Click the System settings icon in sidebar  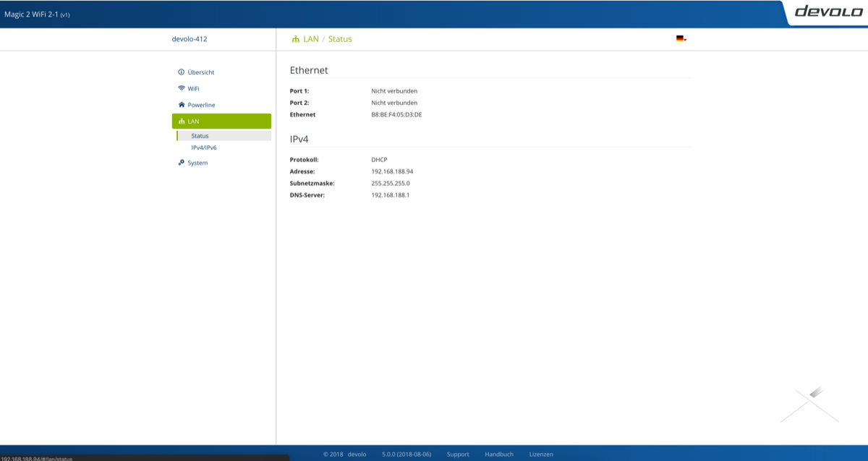point(181,163)
